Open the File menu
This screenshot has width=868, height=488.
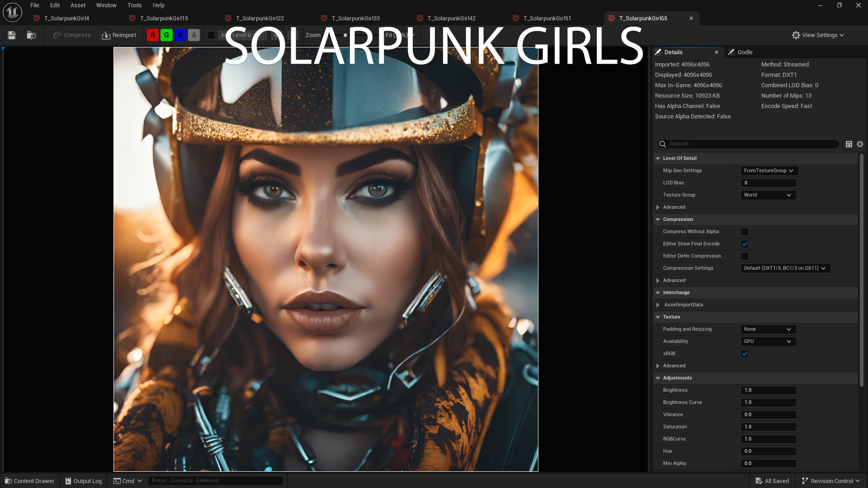[x=35, y=5]
